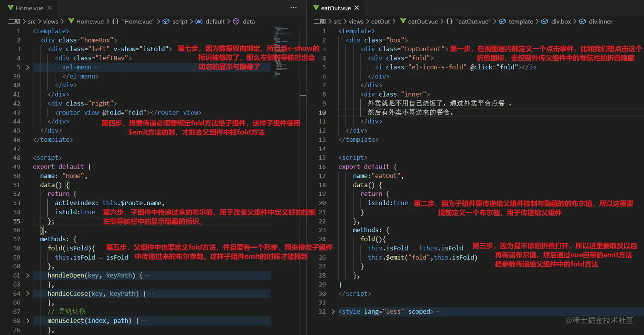Click the curly braces icon before "Home.vue" breadcrumb
The width and height of the screenshot is (644, 335).
115,21
